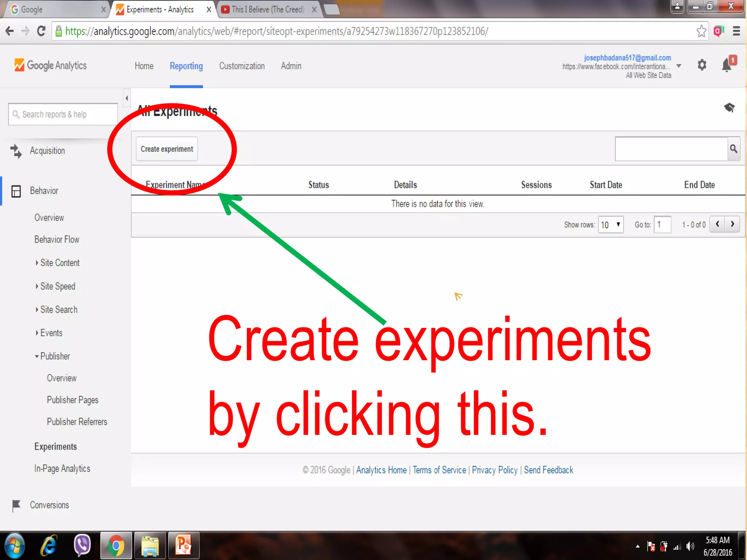Click the Search reports & help field
This screenshot has height=560, width=747.
point(63,114)
